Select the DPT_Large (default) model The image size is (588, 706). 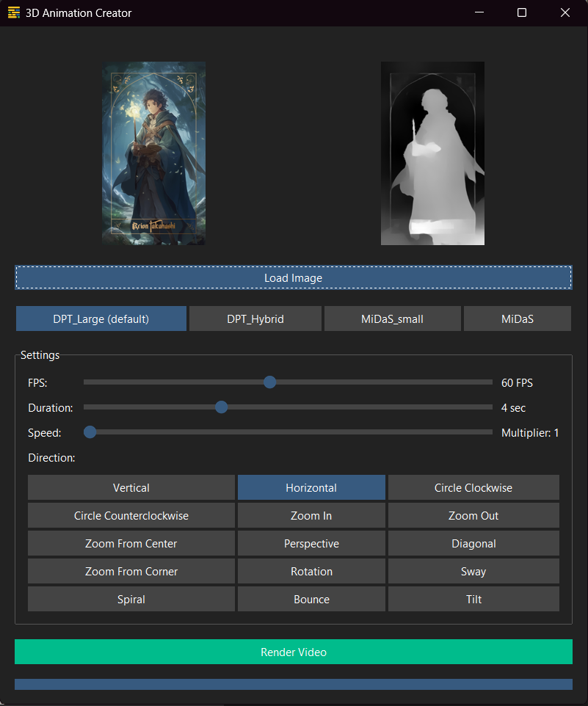pyautogui.click(x=101, y=319)
